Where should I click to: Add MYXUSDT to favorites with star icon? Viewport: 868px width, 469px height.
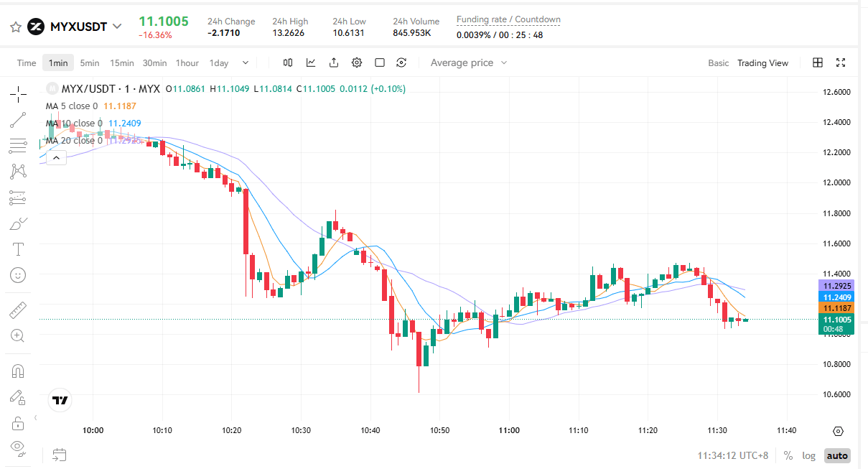[15, 27]
